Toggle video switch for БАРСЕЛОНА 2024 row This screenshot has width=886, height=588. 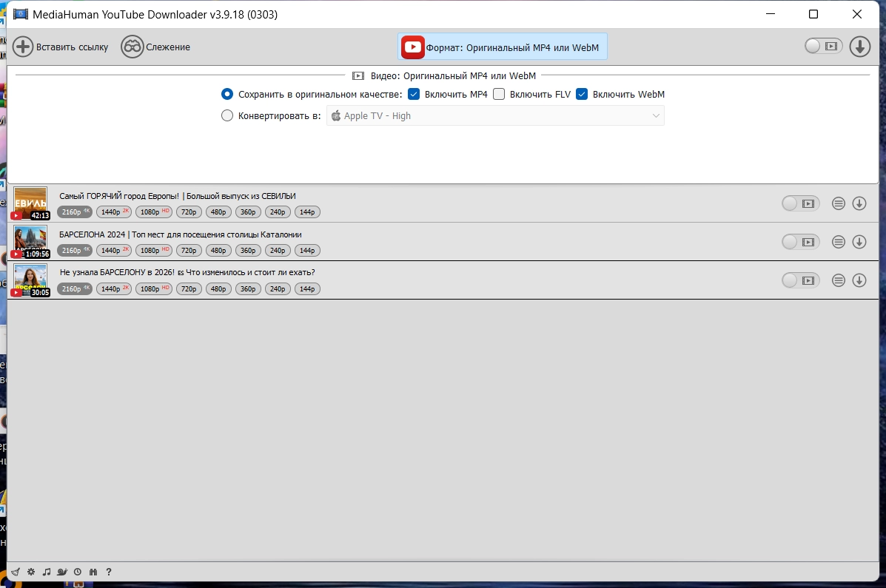(x=801, y=242)
